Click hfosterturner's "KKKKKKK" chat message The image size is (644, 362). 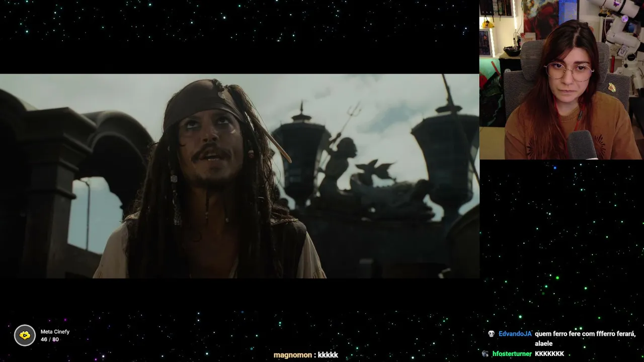[x=549, y=354]
